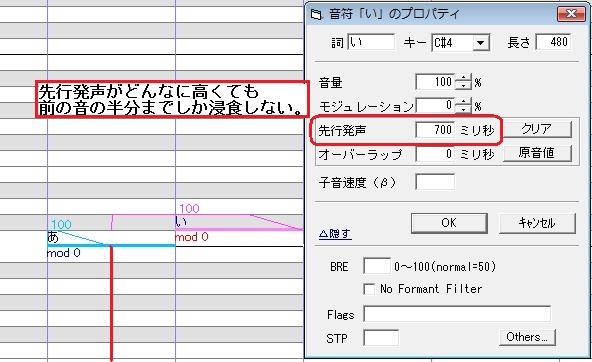Click the BRE input field

[x=377, y=266]
